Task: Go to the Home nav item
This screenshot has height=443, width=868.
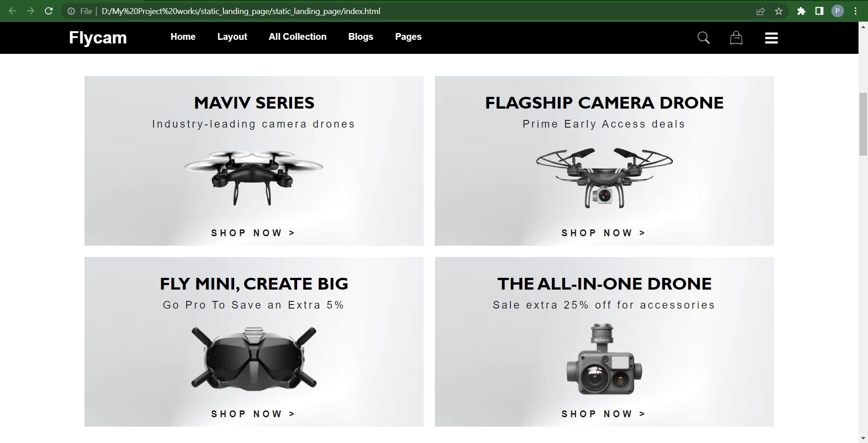Action: (x=183, y=37)
